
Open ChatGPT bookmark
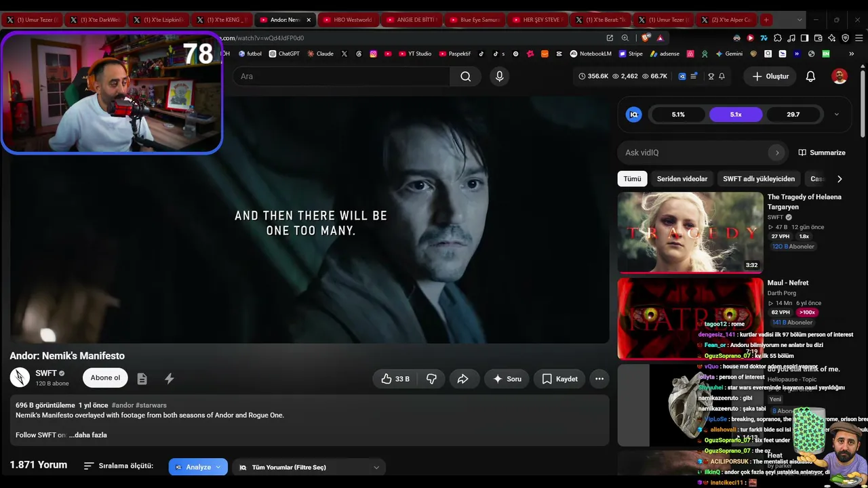(x=284, y=54)
